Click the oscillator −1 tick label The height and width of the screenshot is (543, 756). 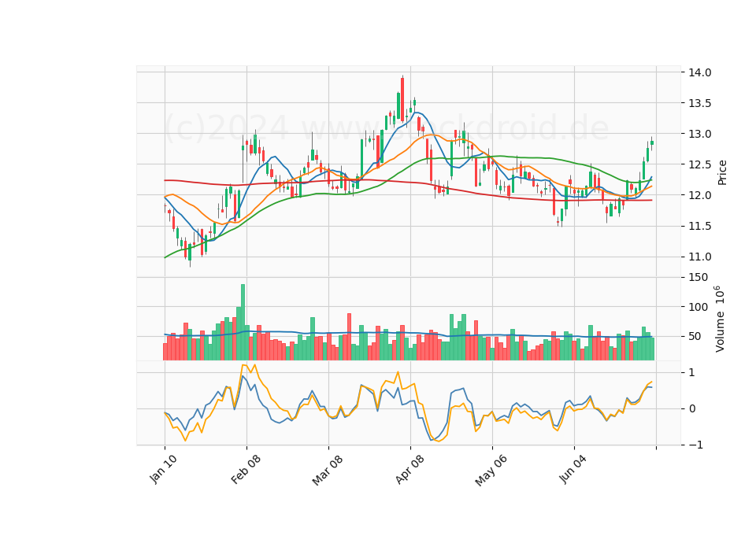[695, 445]
